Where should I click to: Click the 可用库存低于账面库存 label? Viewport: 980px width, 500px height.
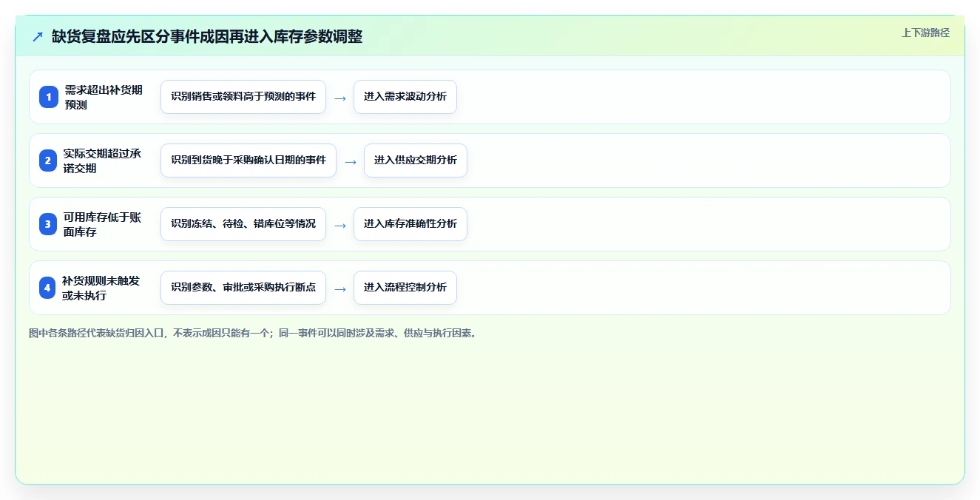click(102, 224)
